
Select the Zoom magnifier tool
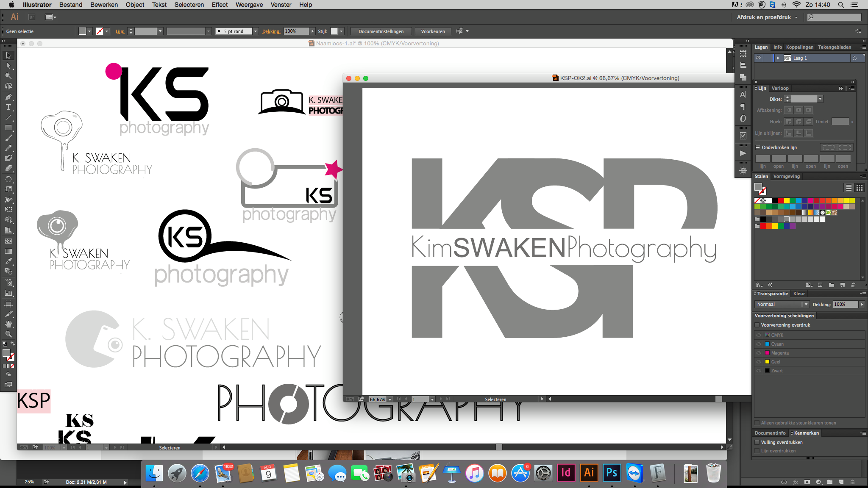pos(8,334)
